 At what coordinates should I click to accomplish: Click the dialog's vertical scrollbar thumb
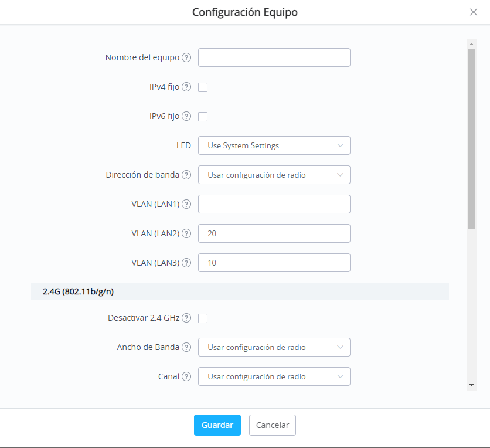point(472,139)
